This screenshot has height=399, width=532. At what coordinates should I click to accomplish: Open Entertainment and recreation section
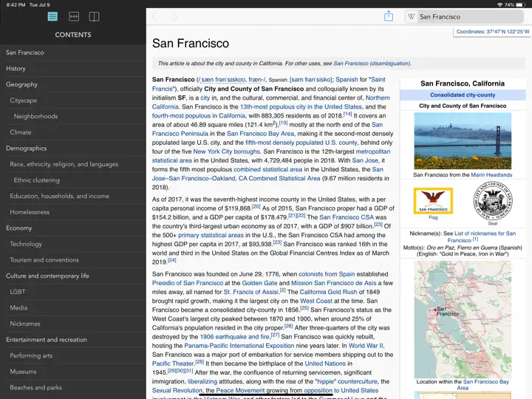point(73,340)
